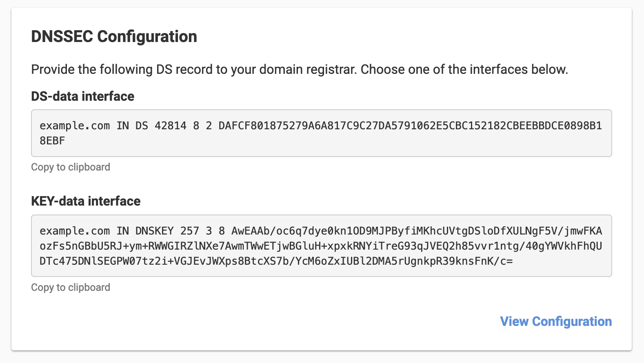
Task: Click the key's middle line starting ozFs5n
Action: coord(321,246)
